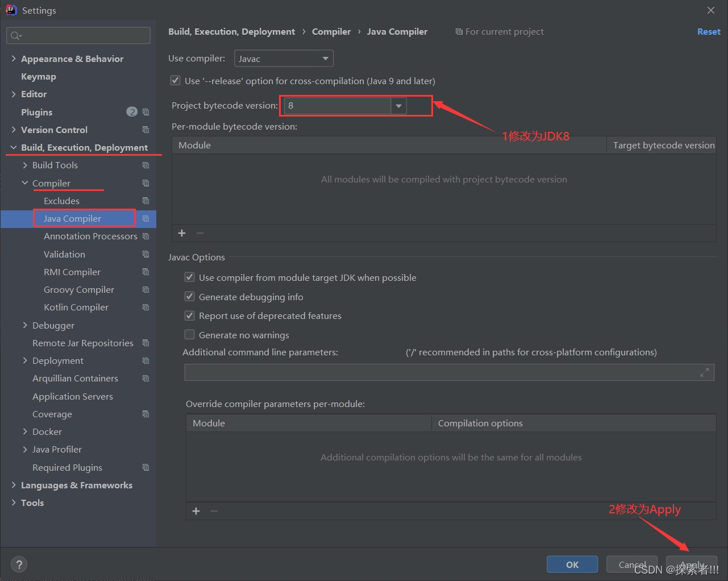Click the Plugins update count badge
The width and height of the screenshot is (728, 581).
click(132, 112)
